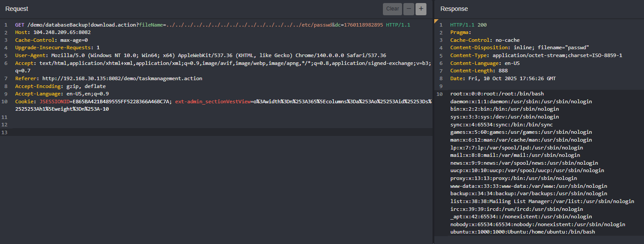Click the www-data:x:33:33 passwd entry
The width and height of the screenshot is (644, 244).
pyautogui.click(x=528, y=186)
